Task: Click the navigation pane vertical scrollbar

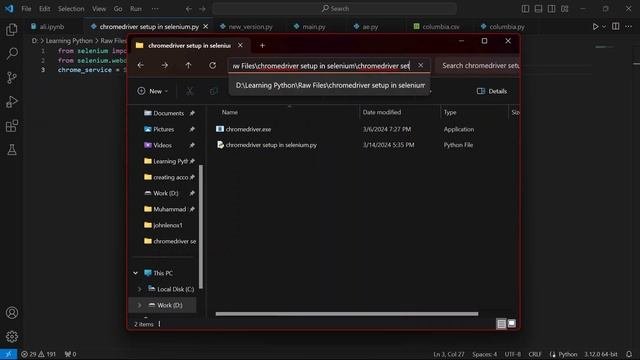Action: (x=200, y=227)
